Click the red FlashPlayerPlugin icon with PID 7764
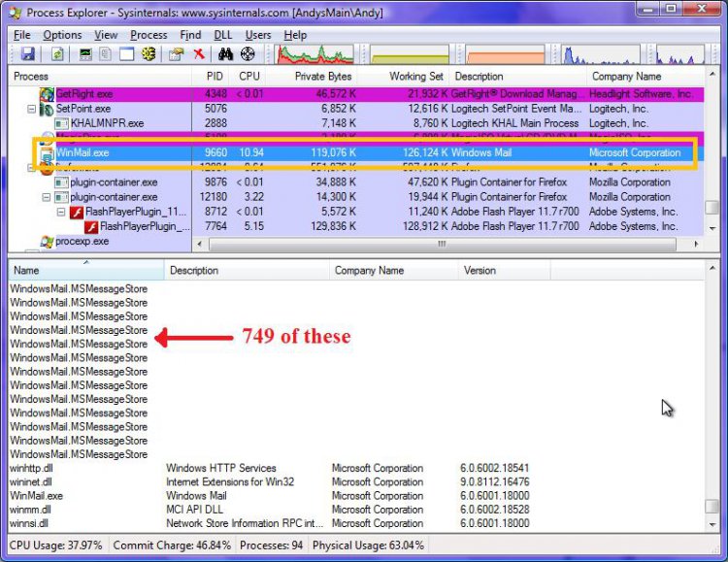 pos(91,227)
